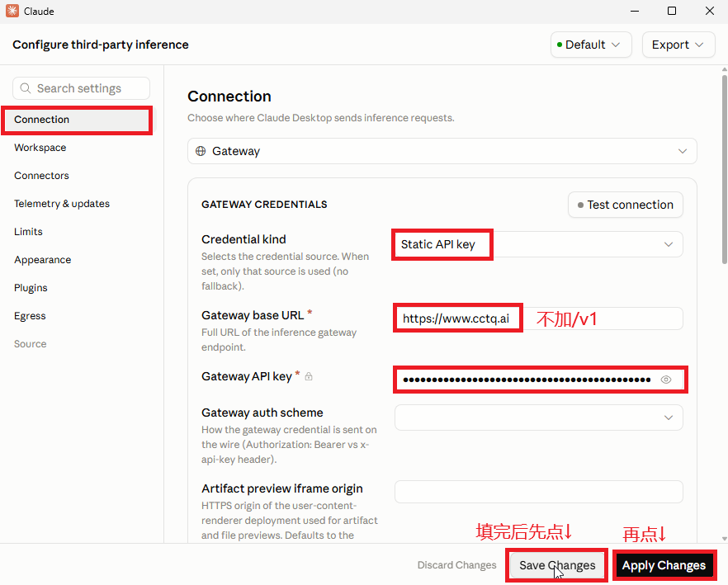Image resolution: width=728 pixels, height=585 pixels.
Task: Click the Claude app logo icon
Action: point(12,11)
